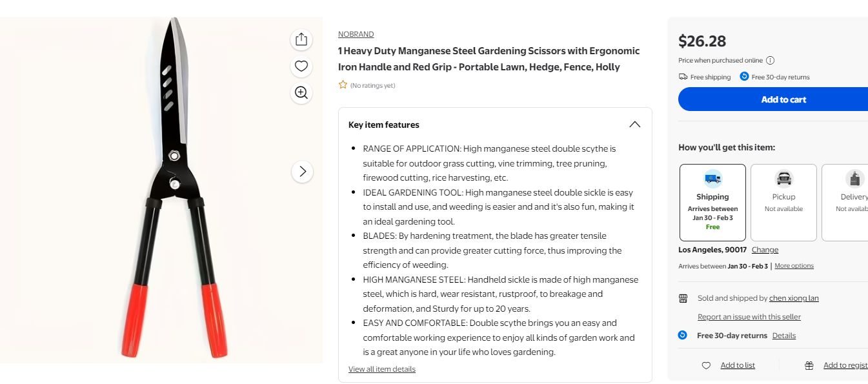Select the Shipping fulfillment option
The width and height of the screenshot is (868, 384).
pyautogui.click(x=712, y=202)
